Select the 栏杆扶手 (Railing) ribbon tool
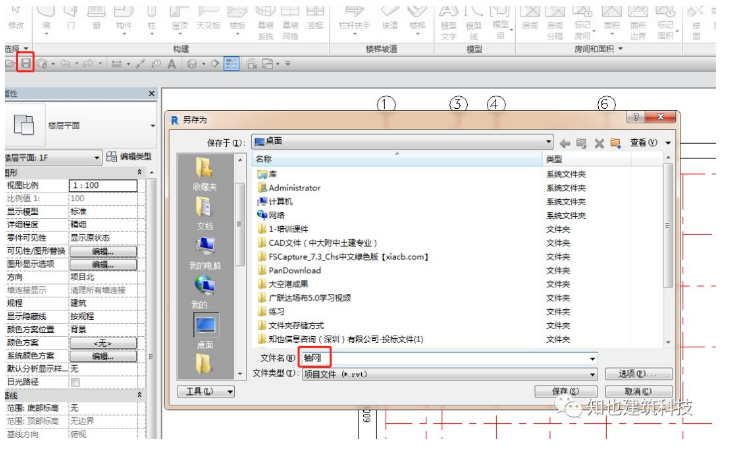740x454 pixels. [354, 19]
